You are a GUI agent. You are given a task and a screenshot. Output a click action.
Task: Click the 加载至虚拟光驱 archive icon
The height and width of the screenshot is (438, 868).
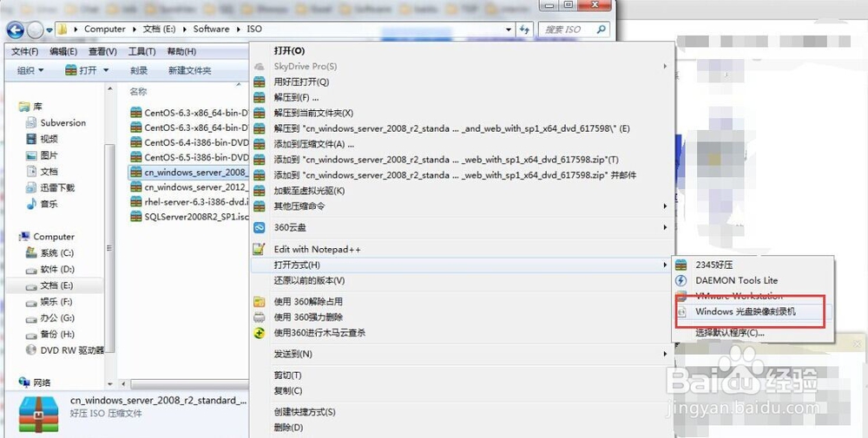259,191
